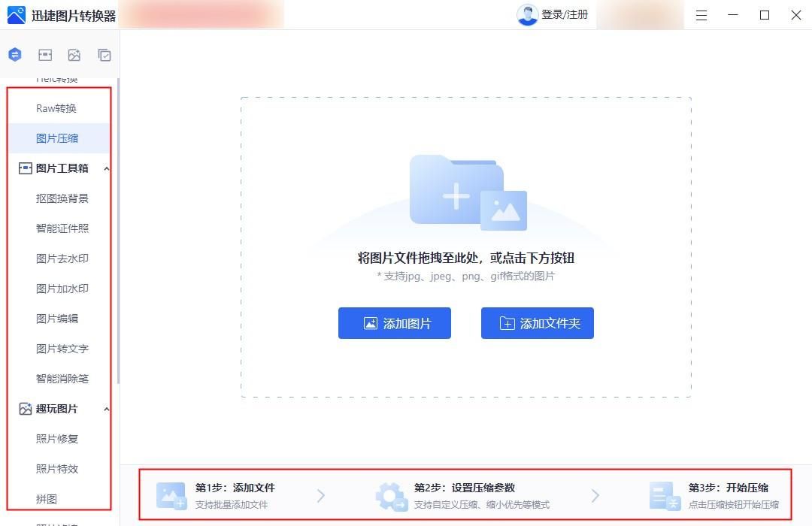Select Raw转换 in the sidebar
Screen dimensions: 812x526
click(x=58, y=107)
